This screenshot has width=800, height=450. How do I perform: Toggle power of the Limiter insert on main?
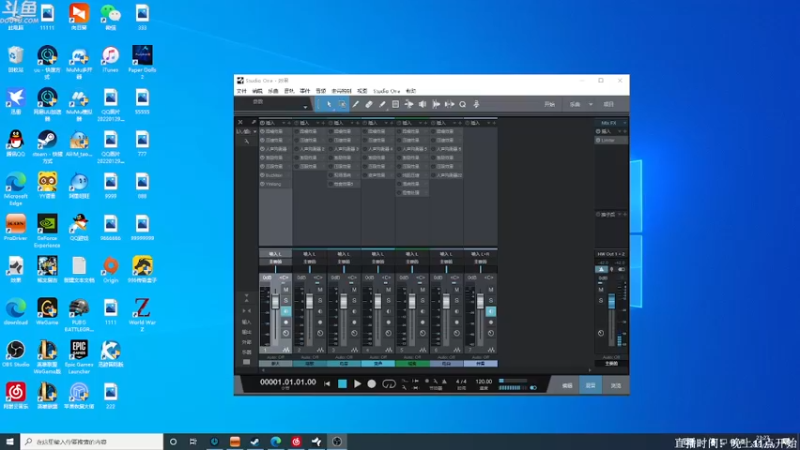pos(598,140)
